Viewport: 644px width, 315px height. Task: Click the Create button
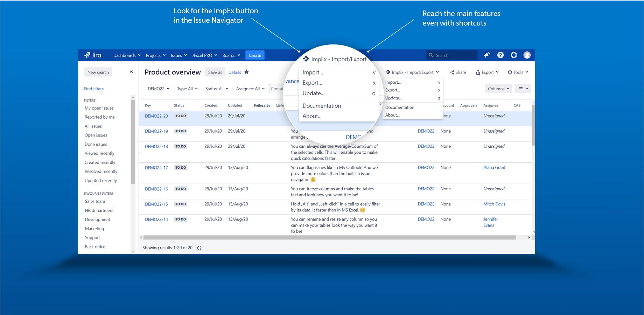pos(255,55)
